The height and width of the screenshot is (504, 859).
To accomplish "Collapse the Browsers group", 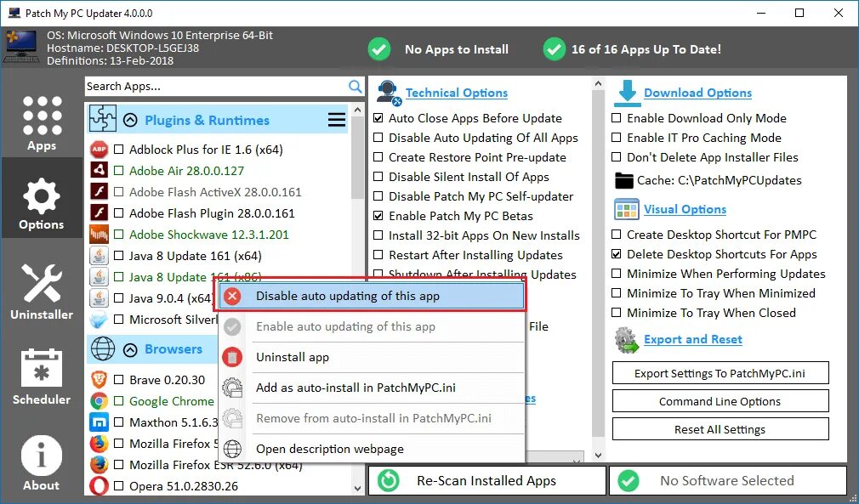I will tap(130, 349).
